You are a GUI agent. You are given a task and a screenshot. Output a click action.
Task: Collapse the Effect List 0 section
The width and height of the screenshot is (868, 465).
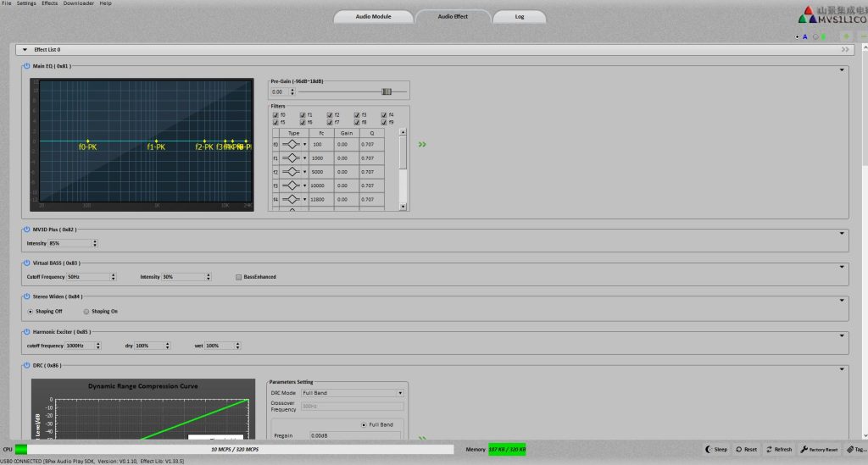(25, 50)
